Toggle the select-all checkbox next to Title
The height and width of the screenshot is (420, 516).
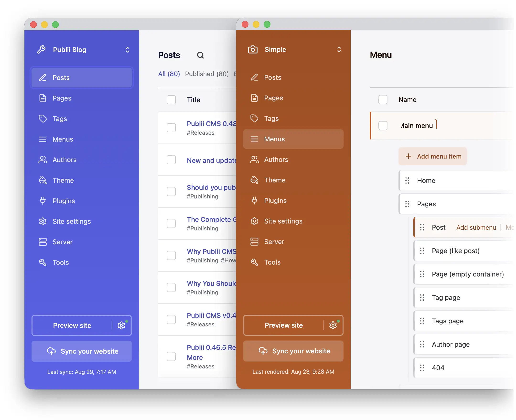(171, 100)
